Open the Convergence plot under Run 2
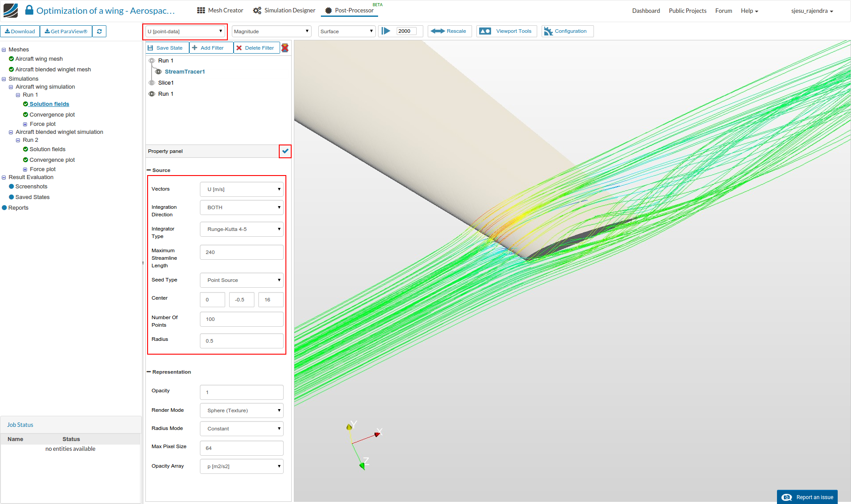The height and width of the screenshot is (504, 851). tap(52, 160)
